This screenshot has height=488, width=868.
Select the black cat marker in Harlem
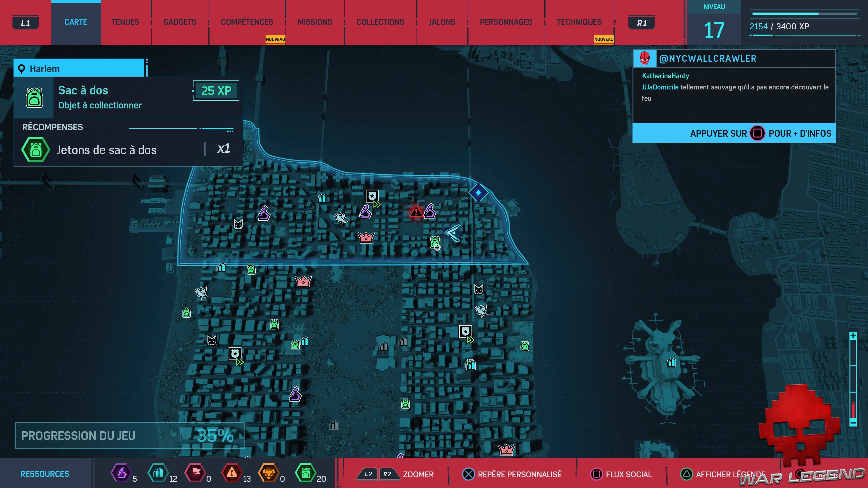point(238,224)
